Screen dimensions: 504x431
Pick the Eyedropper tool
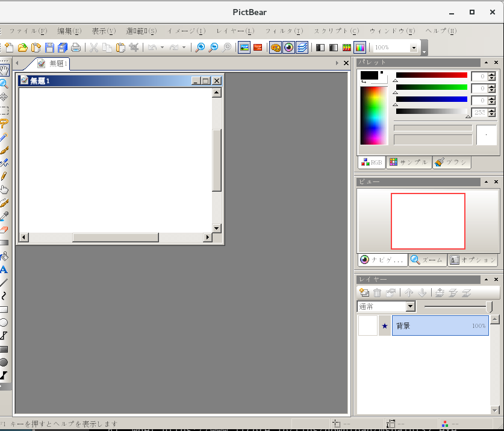pos(4,216)
